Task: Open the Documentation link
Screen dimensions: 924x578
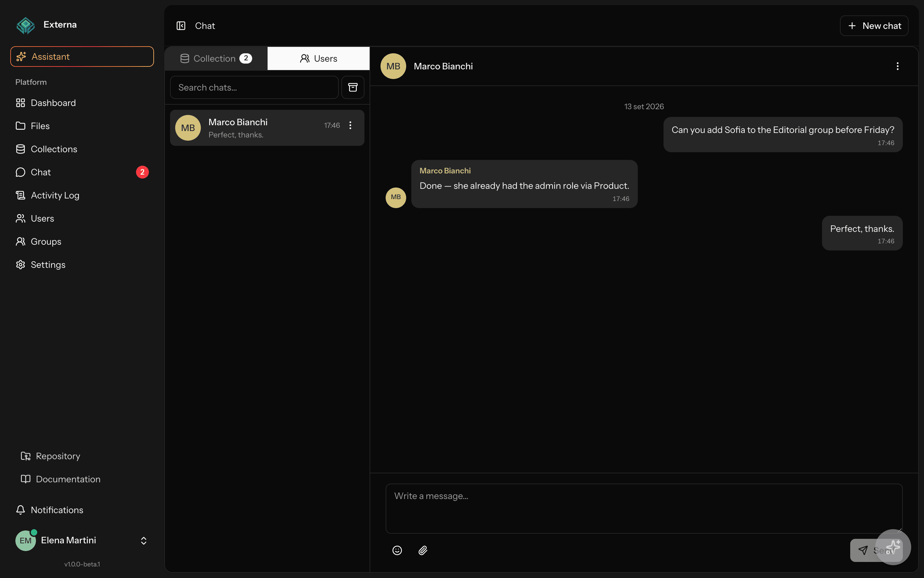Action: click(82, 479)
